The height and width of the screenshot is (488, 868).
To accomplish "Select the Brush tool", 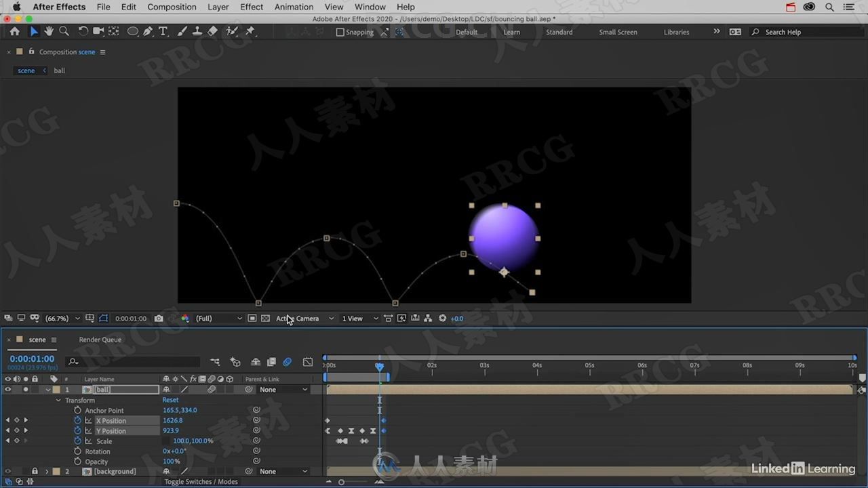I will click(x=182, y=31).
